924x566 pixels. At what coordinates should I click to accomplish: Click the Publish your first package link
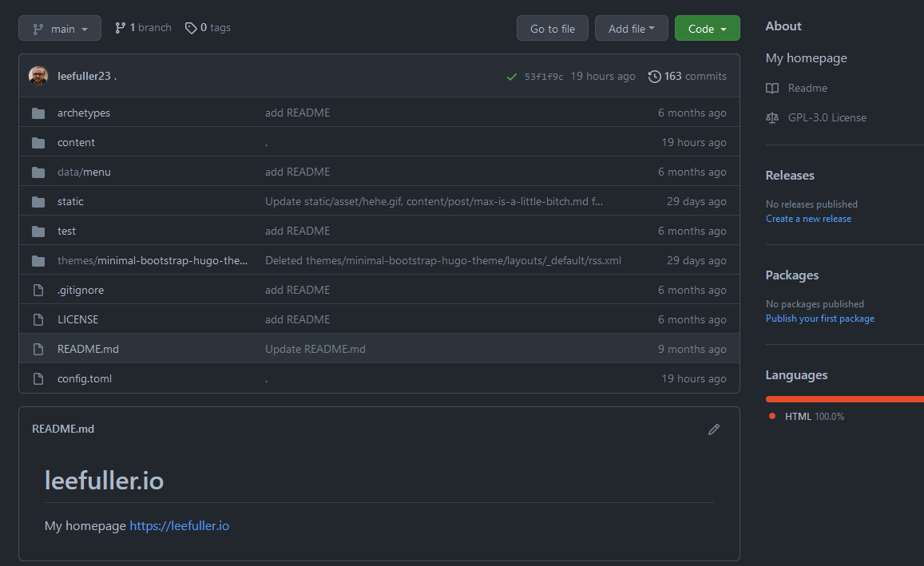point(819,318)
